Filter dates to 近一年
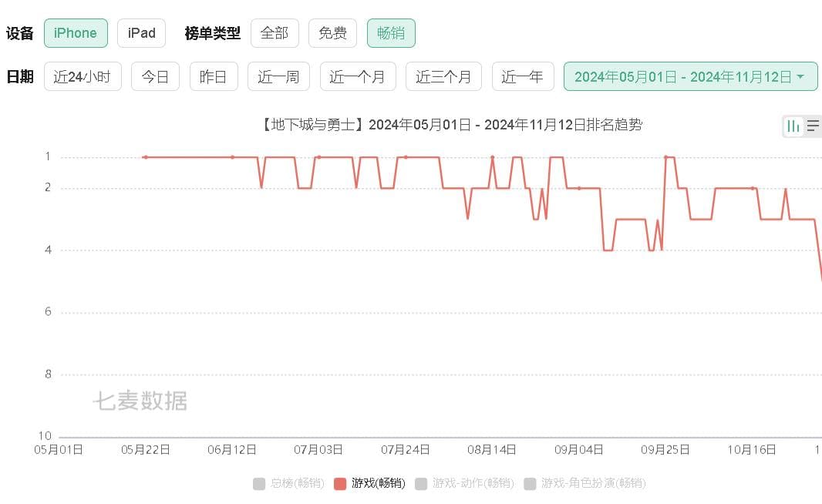Image resolution: width=822 pixels, height=504 pixels. pos(523,76)
